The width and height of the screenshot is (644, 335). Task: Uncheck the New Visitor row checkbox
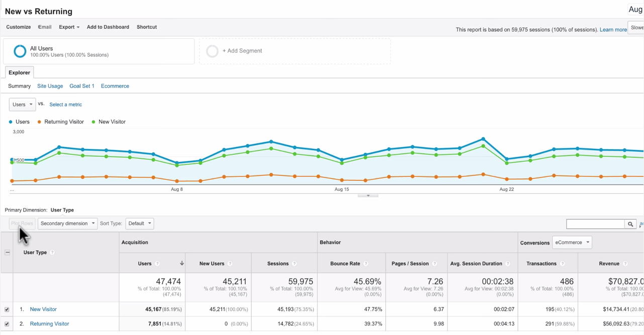tap(7, 310)
